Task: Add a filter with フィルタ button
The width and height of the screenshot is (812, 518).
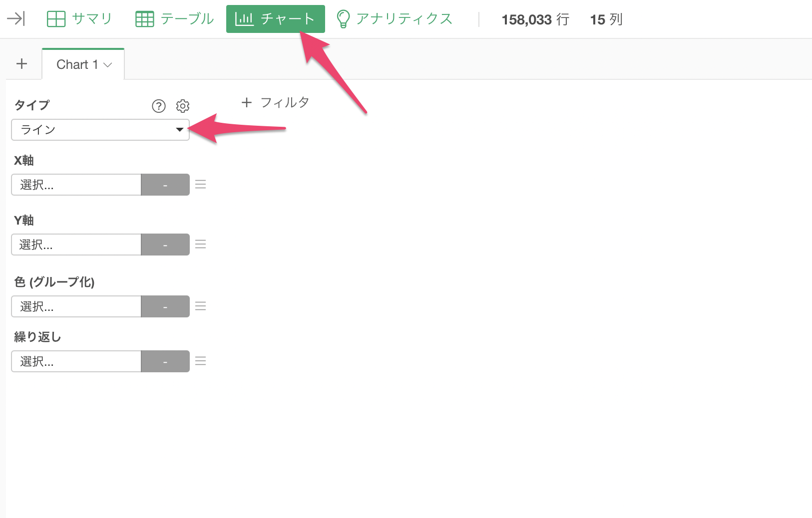Action: pyautogui.click(x=275, y=102)
